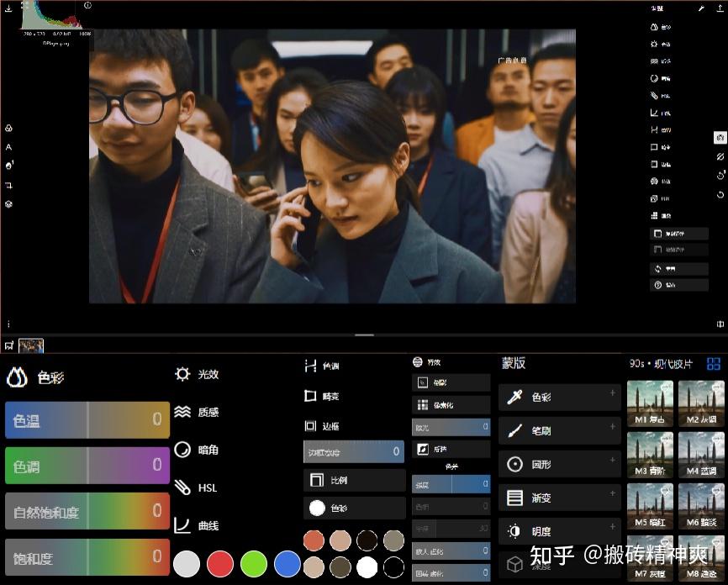Add a 圆形 radial mask
Image resolution: width=728 pixels, height=585 pixels.
[560, 464]
